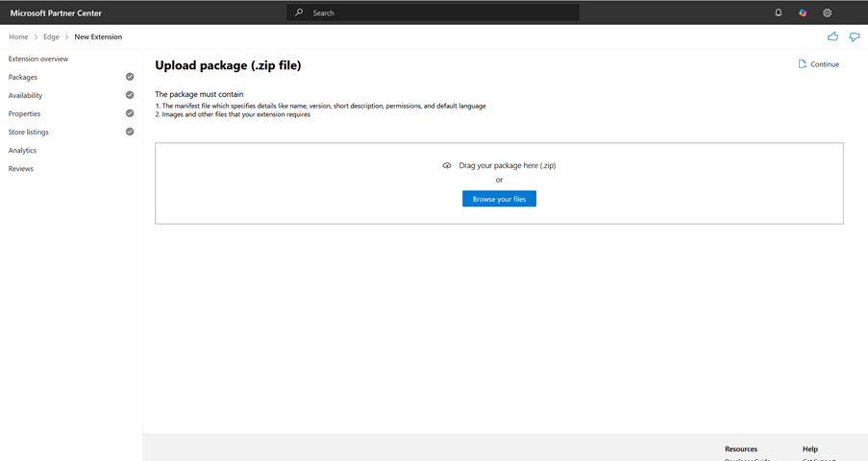Click the Microsoft Partner Center title

click(56, 12)
